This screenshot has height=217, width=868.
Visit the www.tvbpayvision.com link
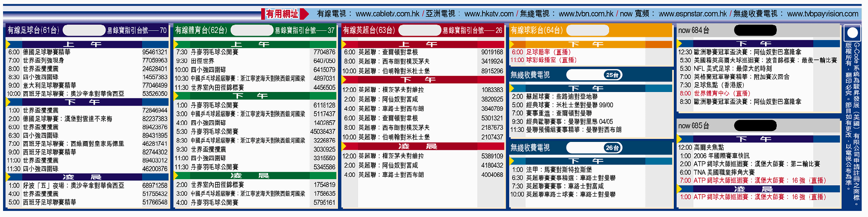[822, 14]
